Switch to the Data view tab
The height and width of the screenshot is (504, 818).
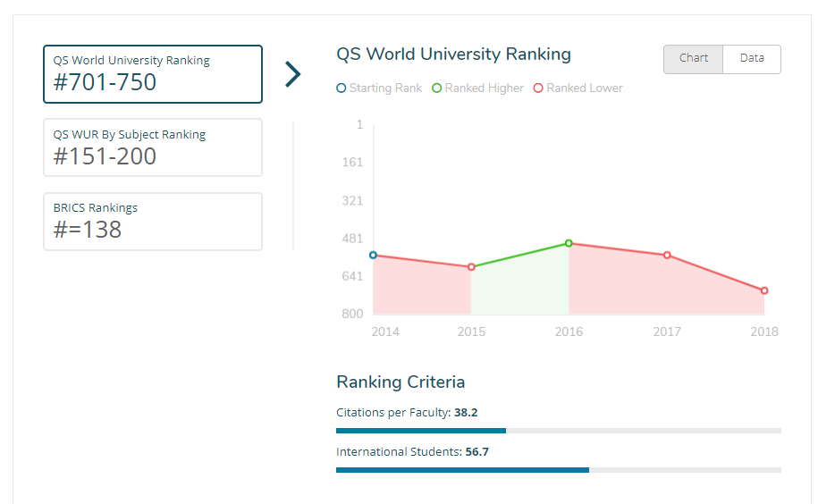coord(752,59)
